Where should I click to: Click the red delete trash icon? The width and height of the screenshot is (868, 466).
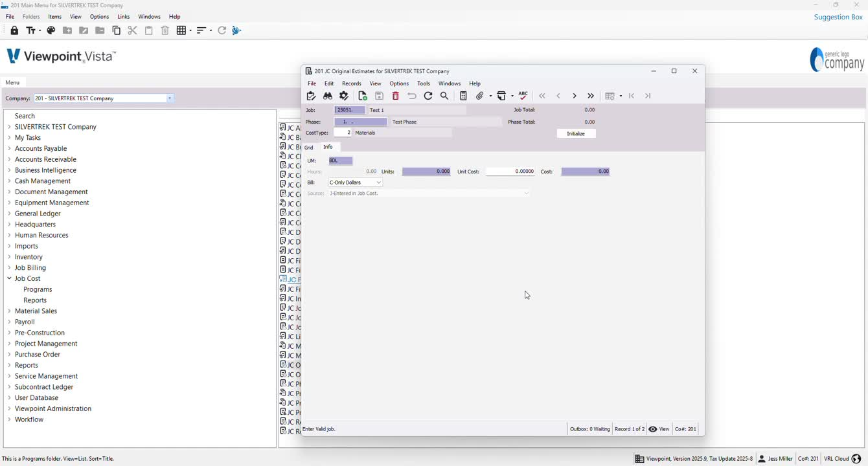coord(396,96)
